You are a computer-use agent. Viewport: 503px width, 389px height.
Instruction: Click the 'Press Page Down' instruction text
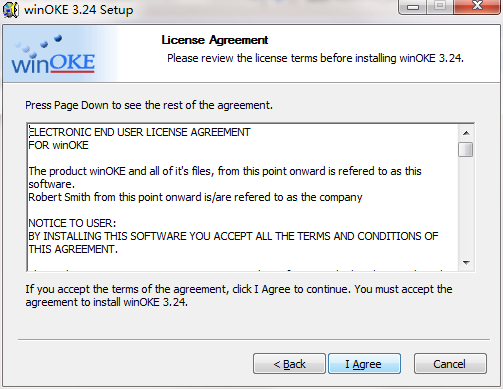click(x=149, y=105)
